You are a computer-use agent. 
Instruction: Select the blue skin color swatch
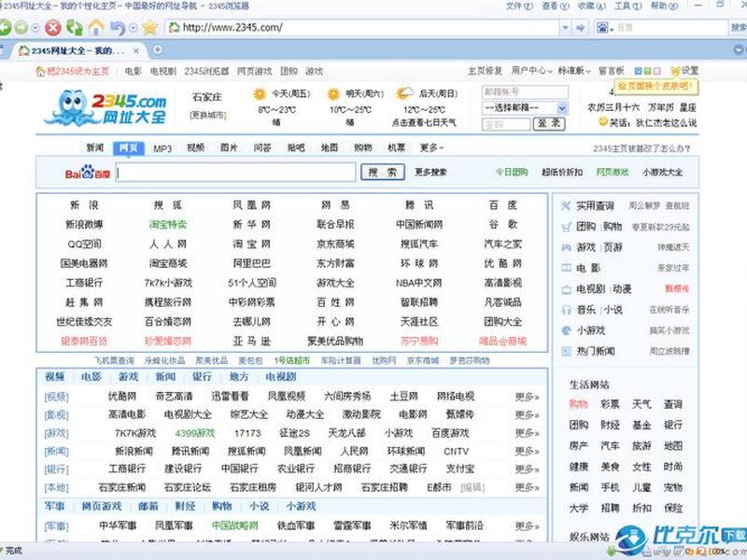pyautogui.click(x=638, y=71)
